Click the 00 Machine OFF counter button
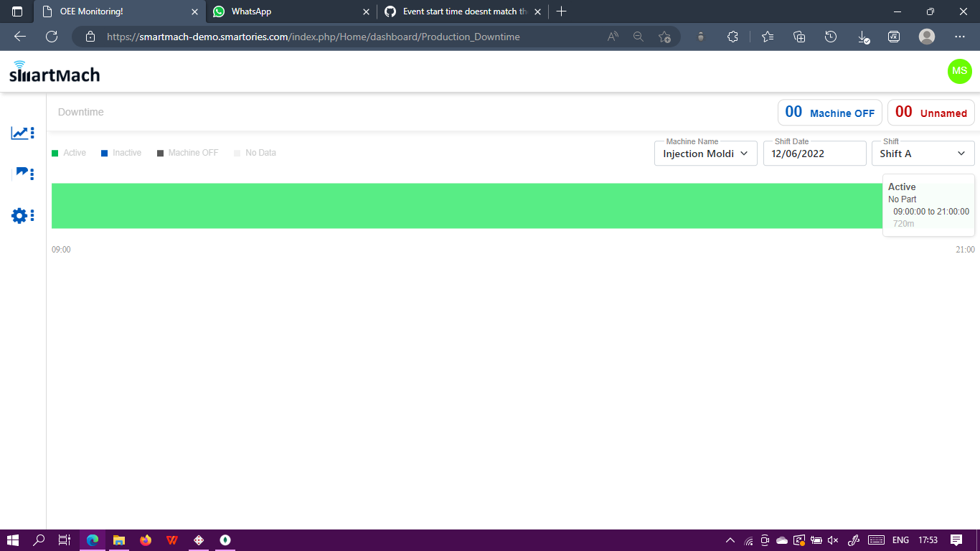980x551 pixels. (x=829, y=112)
